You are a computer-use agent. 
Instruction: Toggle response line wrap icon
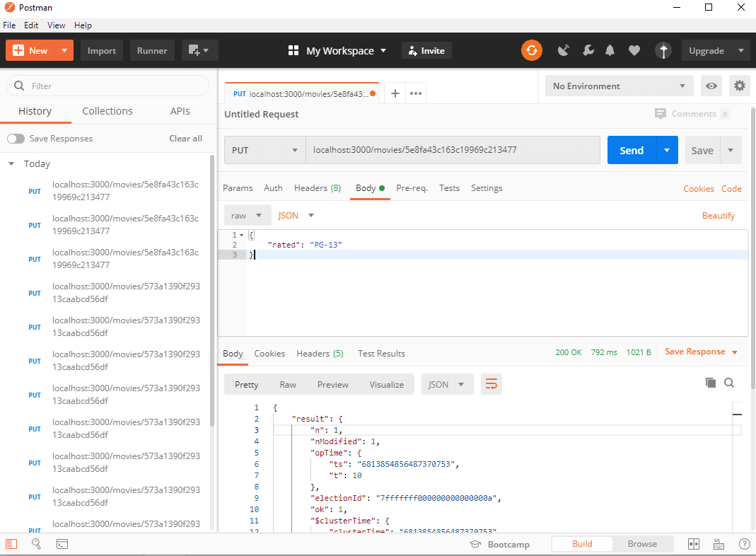[x=491, y=384]
